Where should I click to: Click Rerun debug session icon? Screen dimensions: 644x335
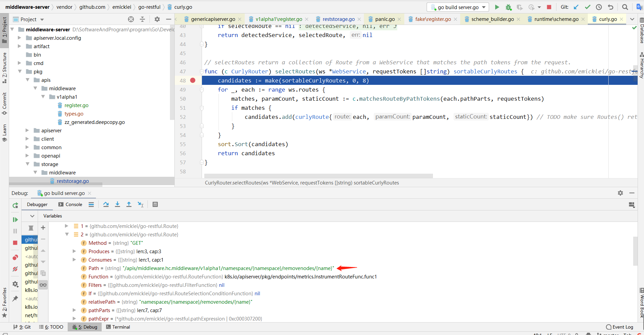15,205
